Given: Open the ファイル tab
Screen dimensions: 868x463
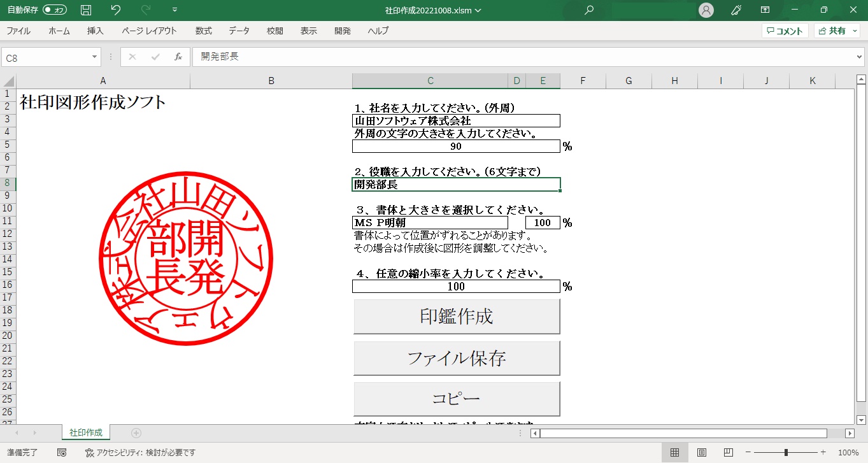Looking at the screenshot, I should coord(18,31).
